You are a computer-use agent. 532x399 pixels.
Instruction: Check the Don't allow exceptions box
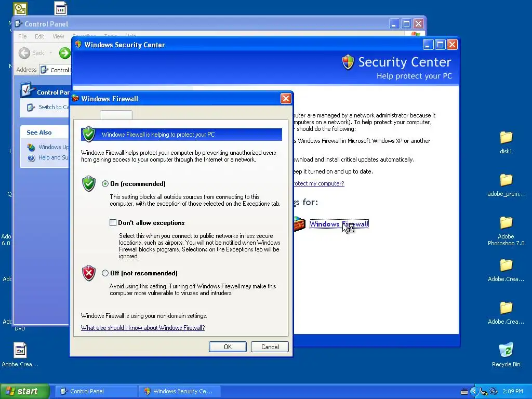(x=113, y=222)
